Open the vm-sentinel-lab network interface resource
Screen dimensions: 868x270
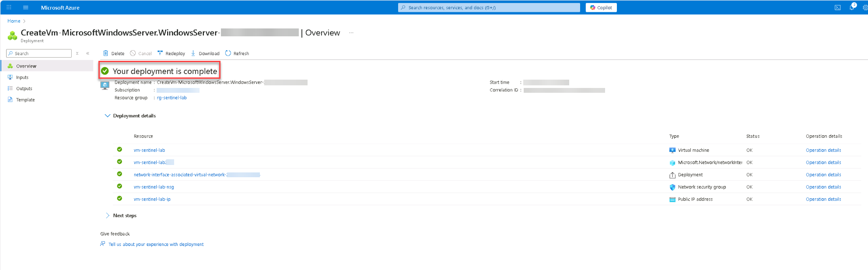154,163
